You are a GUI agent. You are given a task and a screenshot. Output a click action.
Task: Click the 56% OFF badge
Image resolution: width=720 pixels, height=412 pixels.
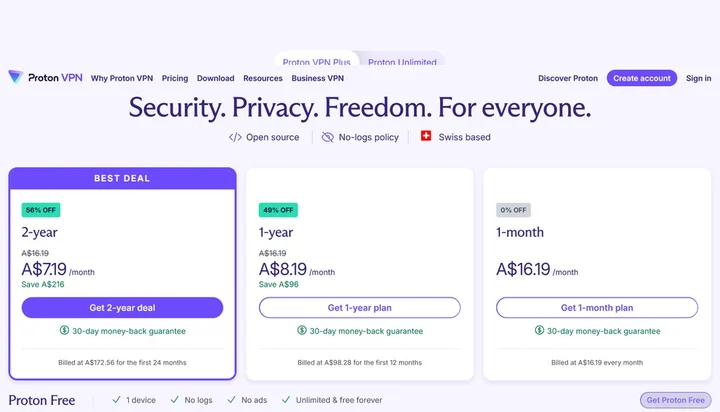(41, 210)
